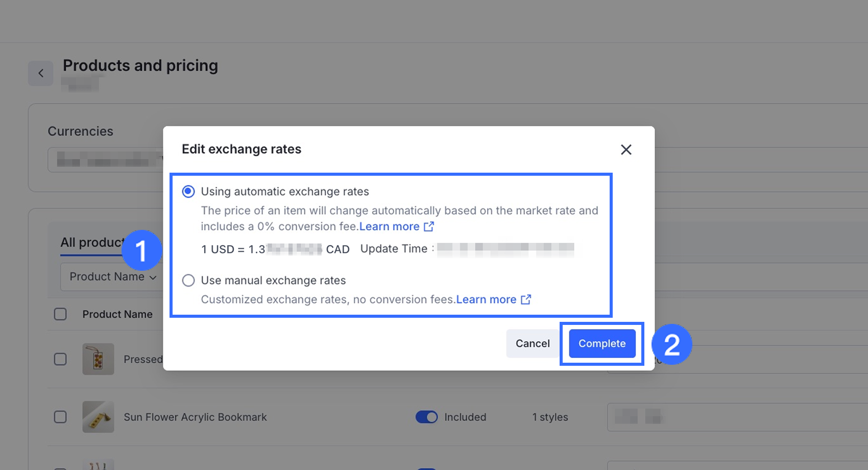Click the external link icon after manual Learn more
This screenshot has width=868, height=470.
526,299
